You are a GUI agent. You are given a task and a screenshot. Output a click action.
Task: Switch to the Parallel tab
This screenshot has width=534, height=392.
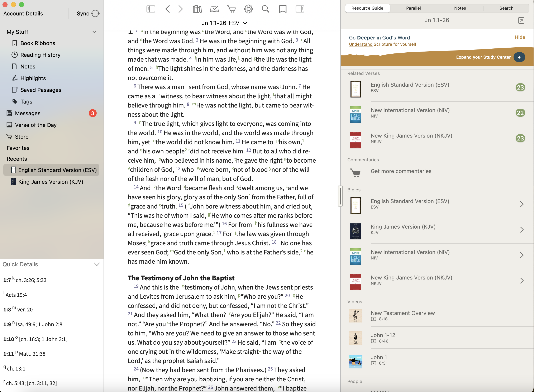tap(413, 8)
